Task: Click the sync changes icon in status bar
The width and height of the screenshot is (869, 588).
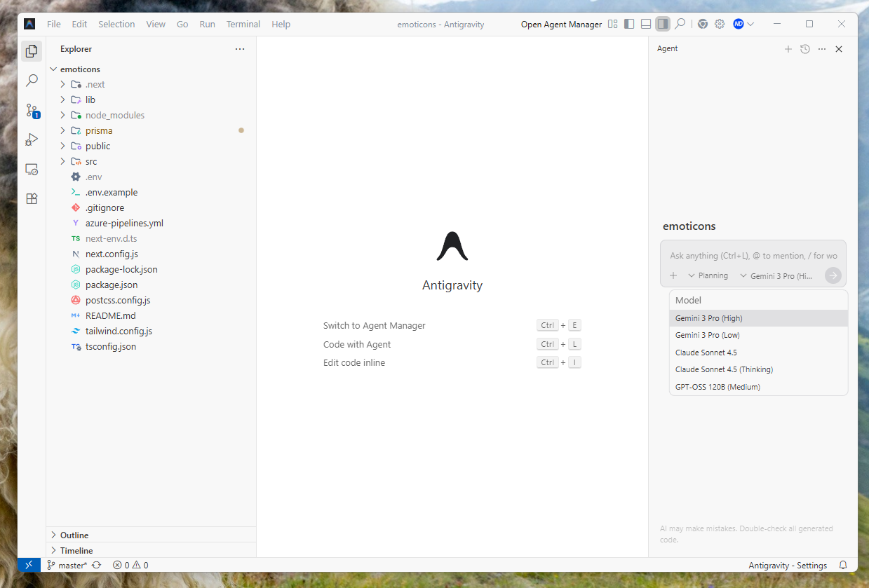Action: 97,565
